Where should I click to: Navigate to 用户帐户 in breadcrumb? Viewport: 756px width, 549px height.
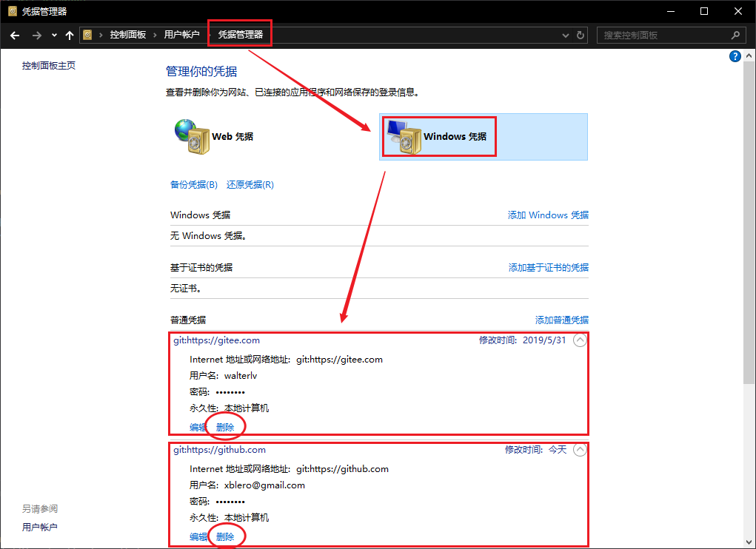[182, 35]
